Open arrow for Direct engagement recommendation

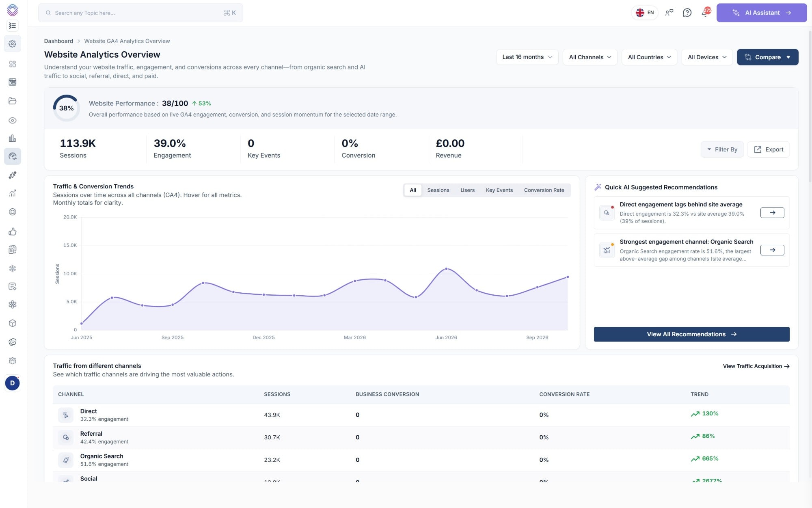point(772,212)
